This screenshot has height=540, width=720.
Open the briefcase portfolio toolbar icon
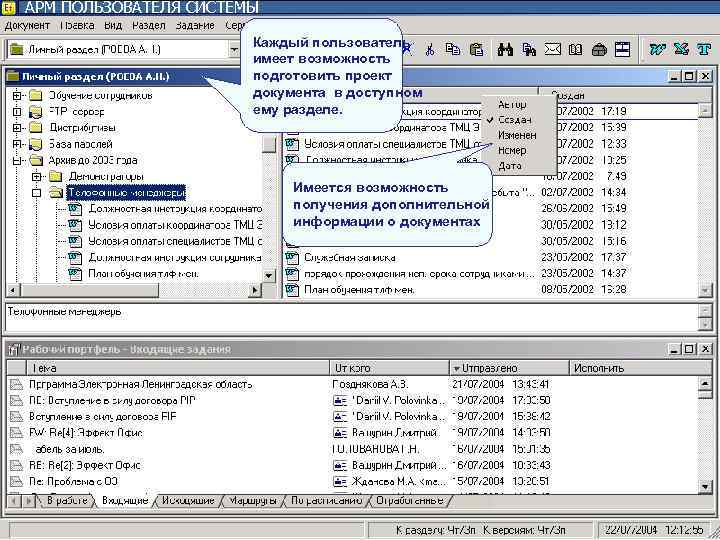599,49
